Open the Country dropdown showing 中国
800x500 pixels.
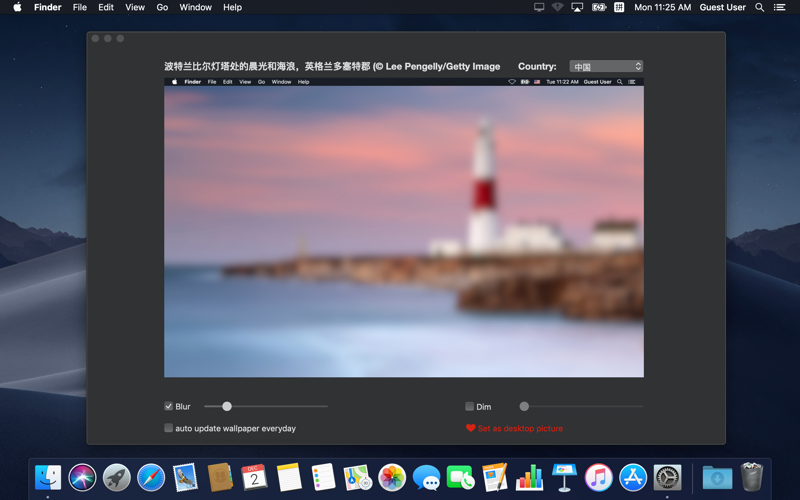coord(606,66)
